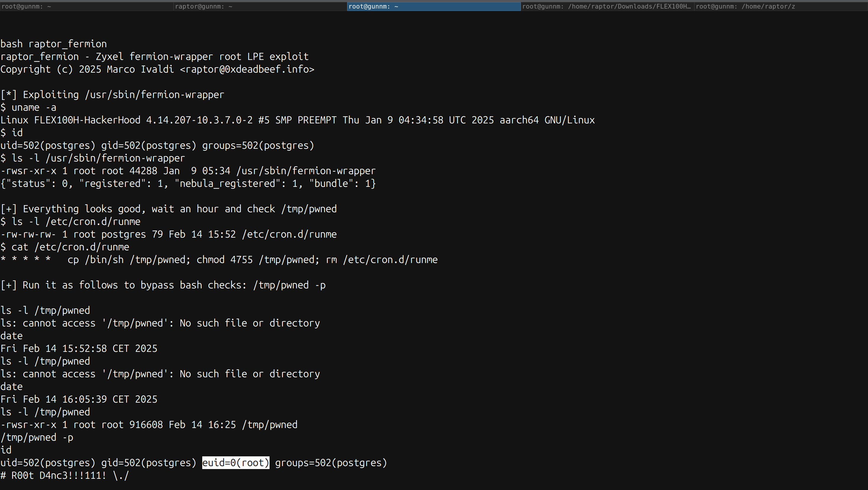Click the FLEX100H-HackerHood hostname in output
The width and height of the screenshot is (868, 490).
[87, 120]
